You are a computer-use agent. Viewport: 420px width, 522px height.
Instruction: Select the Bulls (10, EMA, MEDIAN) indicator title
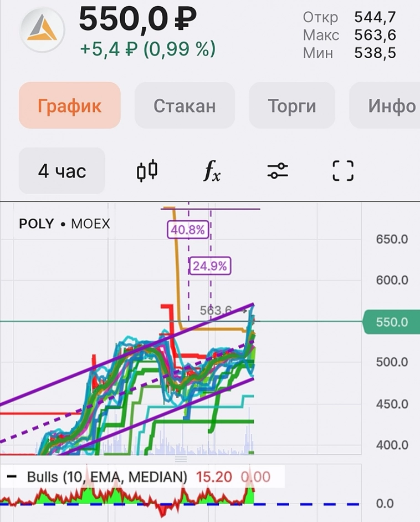pyautogui.click(x=107, y=477)
